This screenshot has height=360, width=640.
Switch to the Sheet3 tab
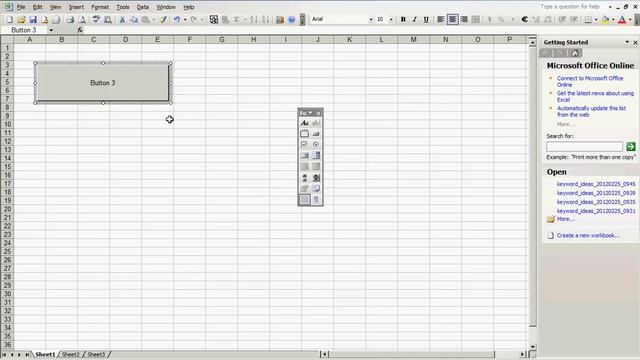96,354
